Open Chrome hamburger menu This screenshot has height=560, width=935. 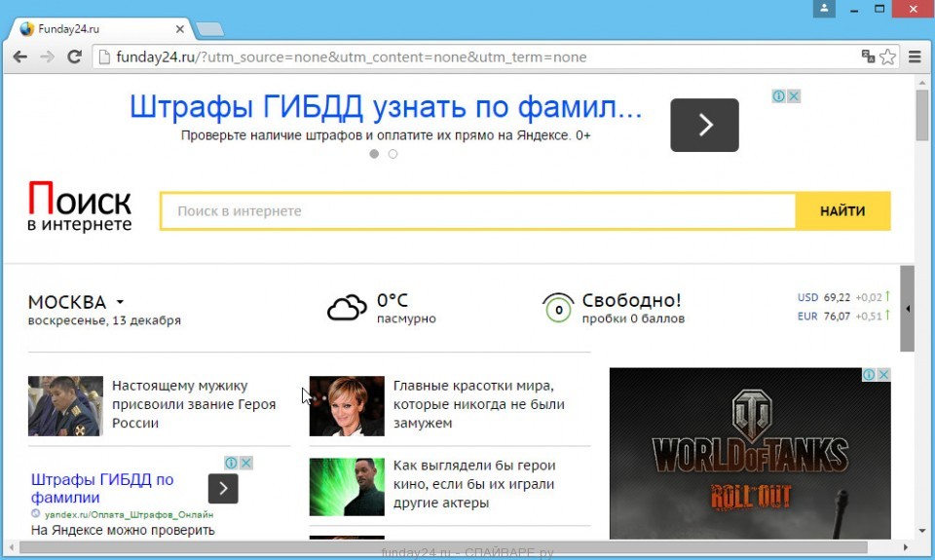(915, 56)
